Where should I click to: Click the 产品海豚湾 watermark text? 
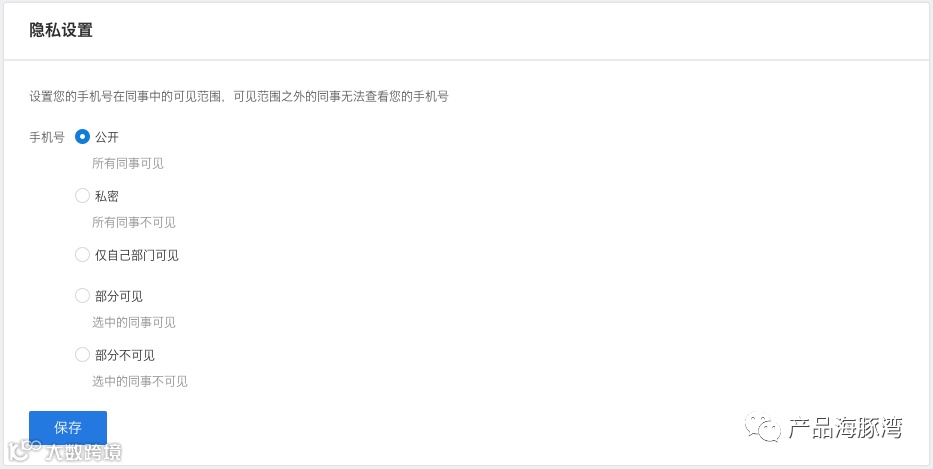[846, 428]
